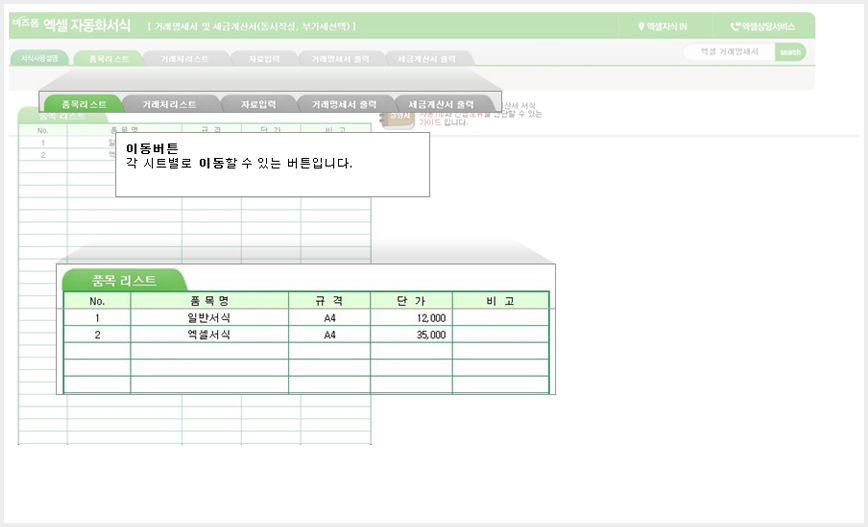The height and width of the screenshot is (527, 868).
Task: Open the 엑셀지식IN link
Action: (x=663, y=26)
